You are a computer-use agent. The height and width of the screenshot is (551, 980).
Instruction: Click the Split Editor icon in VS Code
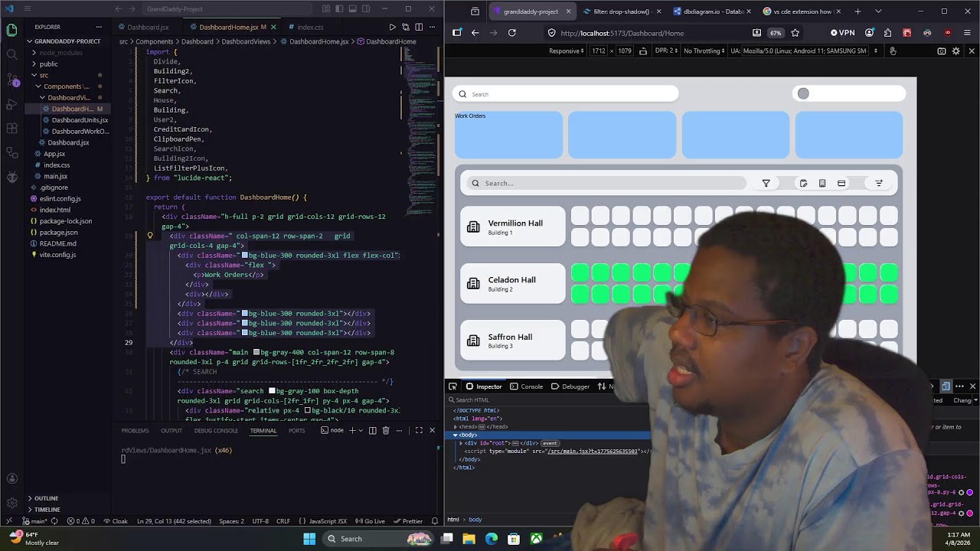coord(419,27)
